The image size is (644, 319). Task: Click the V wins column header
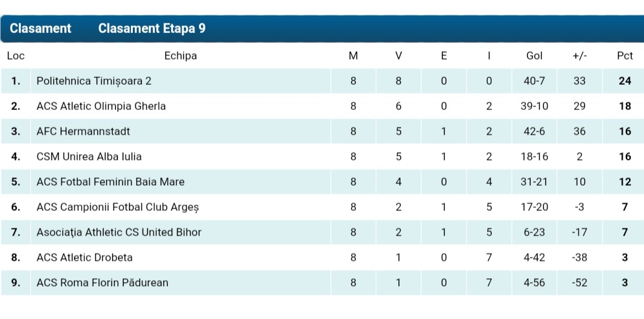coord(398,56)
